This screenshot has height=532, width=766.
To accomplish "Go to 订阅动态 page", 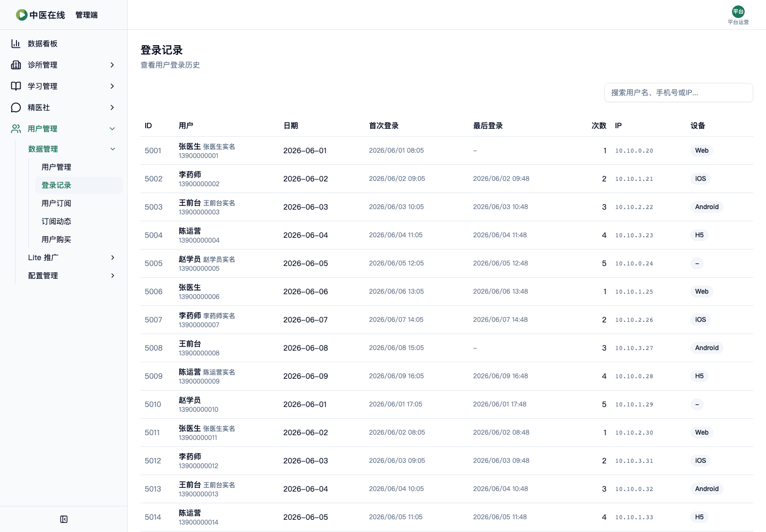I will pos(79,221).
